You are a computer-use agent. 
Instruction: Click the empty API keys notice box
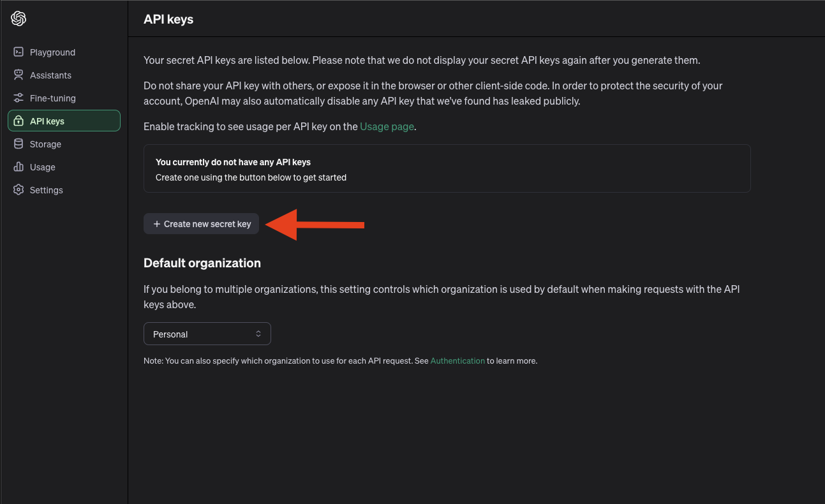[447, 168]
